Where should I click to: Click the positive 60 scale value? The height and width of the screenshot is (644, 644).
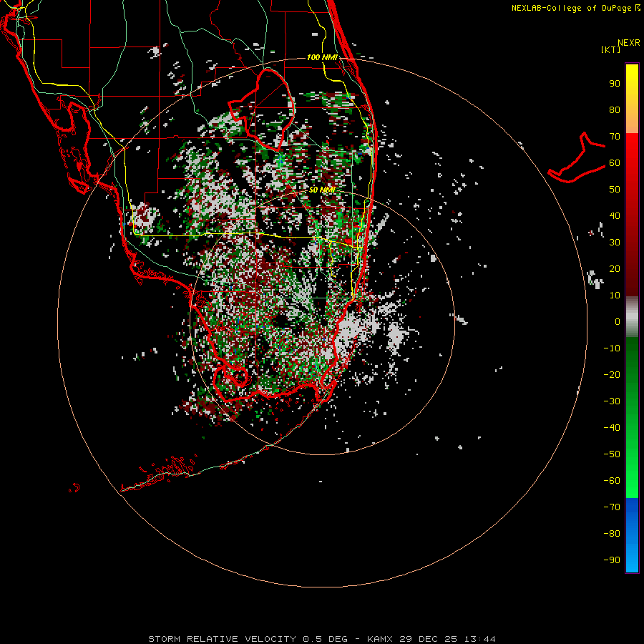coord(615,163)
